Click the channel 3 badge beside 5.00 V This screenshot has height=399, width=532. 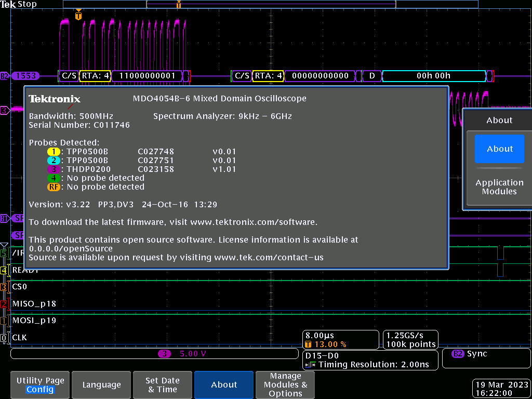[x=165, y=354]
